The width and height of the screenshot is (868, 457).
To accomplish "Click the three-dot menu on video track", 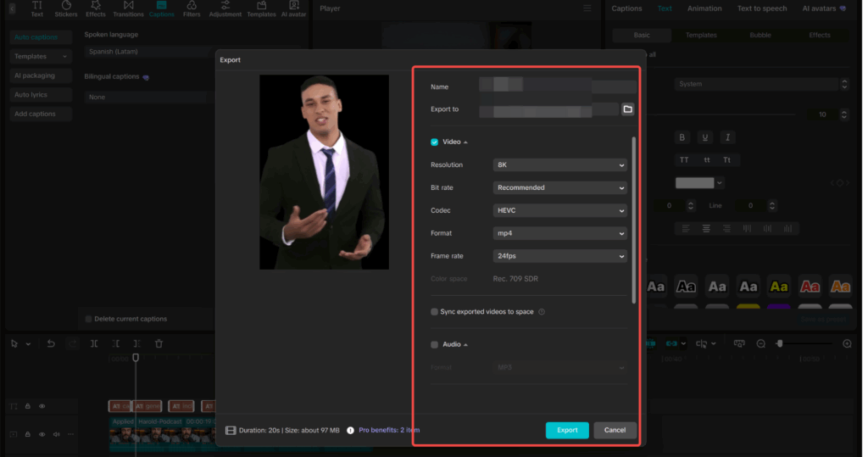I will 71,434.
